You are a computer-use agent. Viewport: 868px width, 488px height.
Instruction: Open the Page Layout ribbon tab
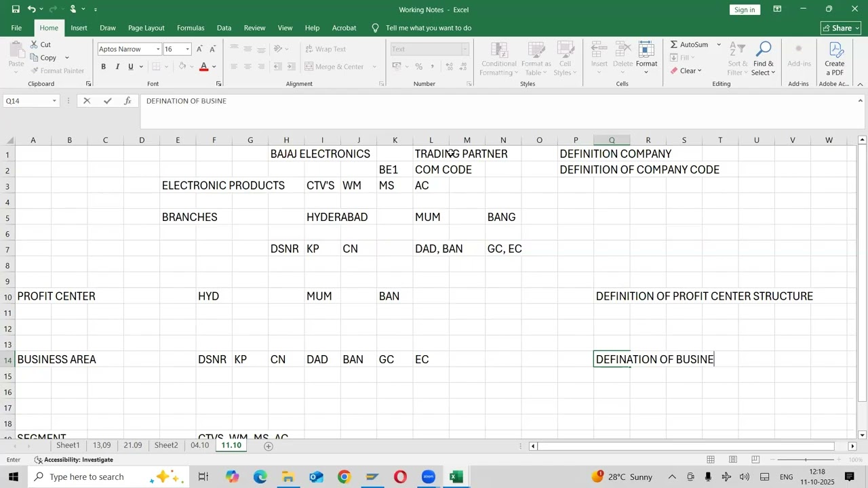[x=146, y=28]
